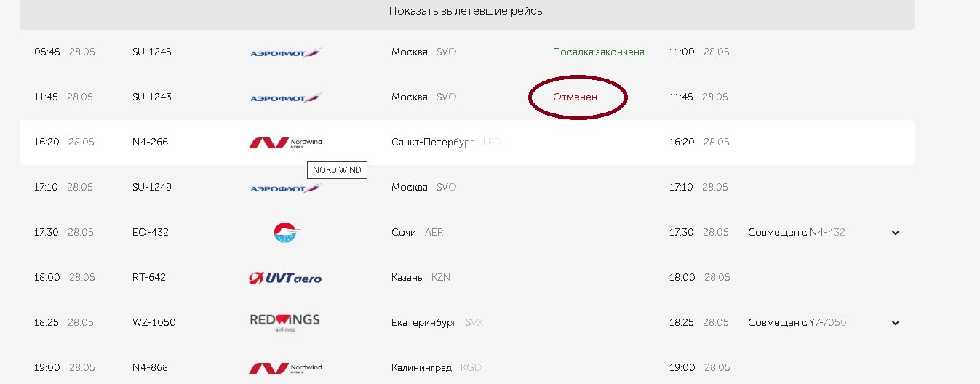Click UVT aero logo on flight RT-642

point(285,278)
